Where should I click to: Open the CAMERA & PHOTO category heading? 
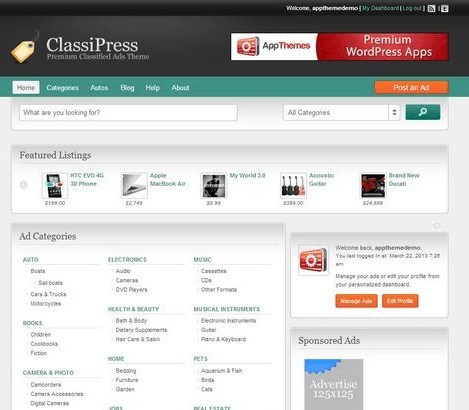48,373
